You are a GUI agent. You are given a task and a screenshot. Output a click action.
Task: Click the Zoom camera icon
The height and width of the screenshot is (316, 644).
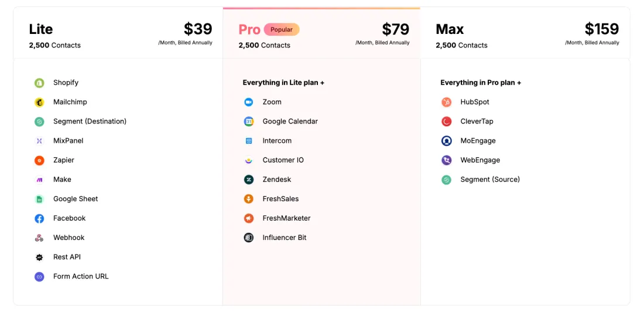tap(249, 102)
